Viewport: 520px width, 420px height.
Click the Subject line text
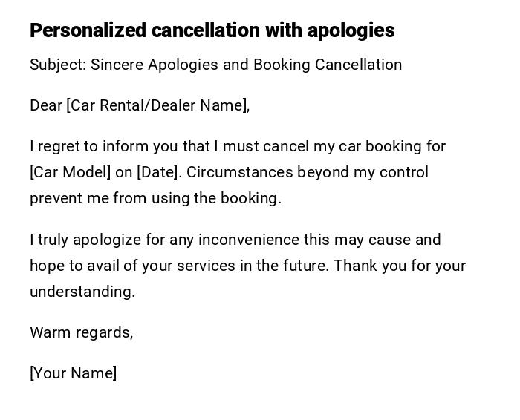click(x=215, y=65)
